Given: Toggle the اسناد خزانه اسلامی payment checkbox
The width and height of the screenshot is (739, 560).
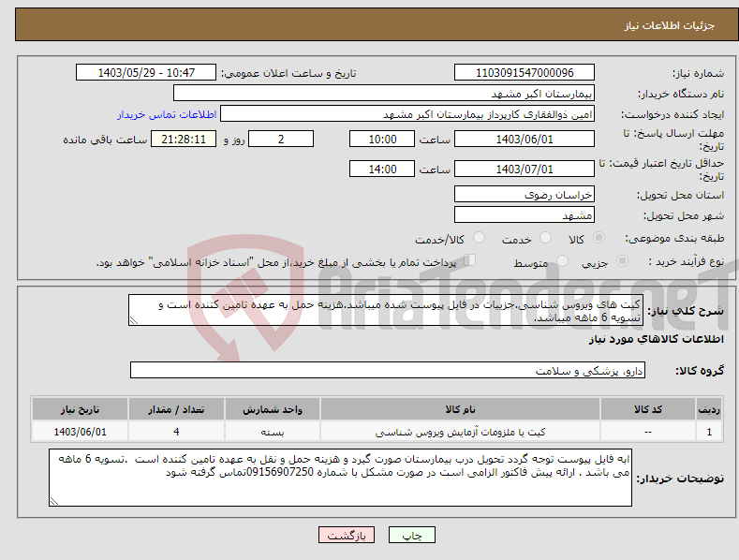Looking at the screenshot, I should 469,260.
